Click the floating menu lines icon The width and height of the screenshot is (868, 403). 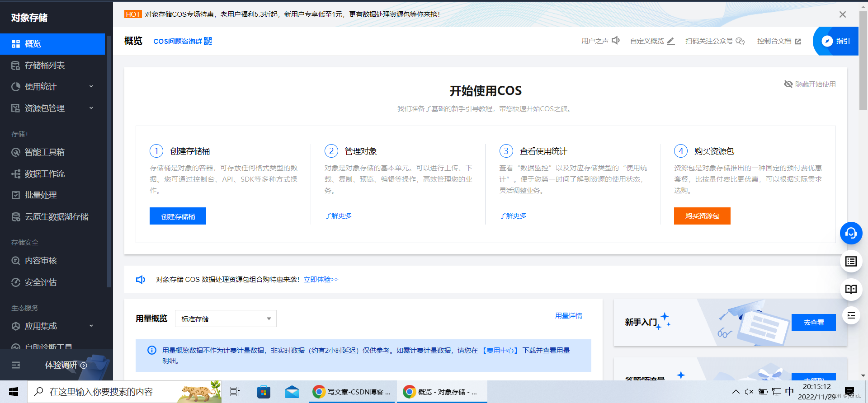[x=851, y=315]
